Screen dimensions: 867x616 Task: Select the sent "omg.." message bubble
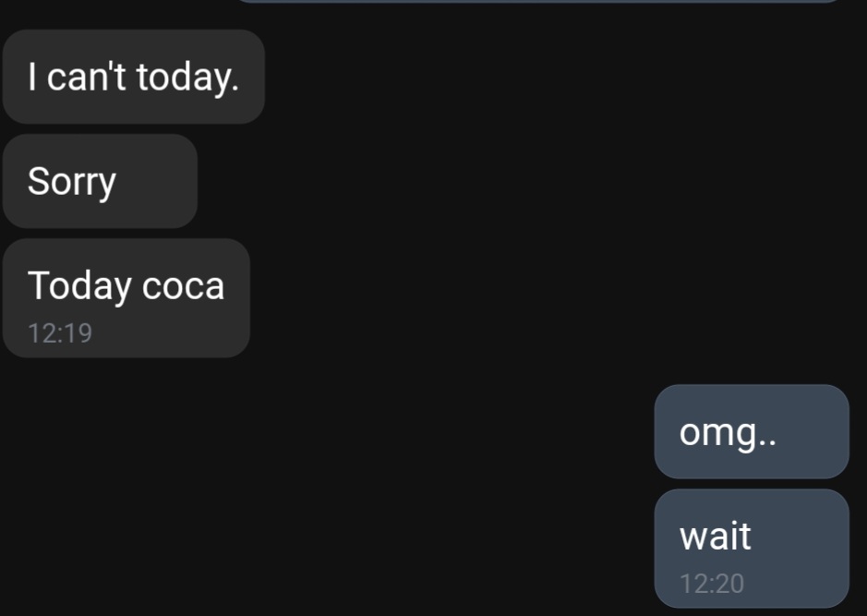[x=752, y=431]
